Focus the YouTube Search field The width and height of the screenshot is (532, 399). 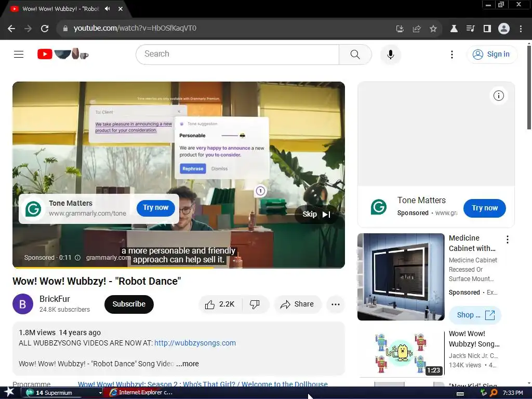pos(237,54)
